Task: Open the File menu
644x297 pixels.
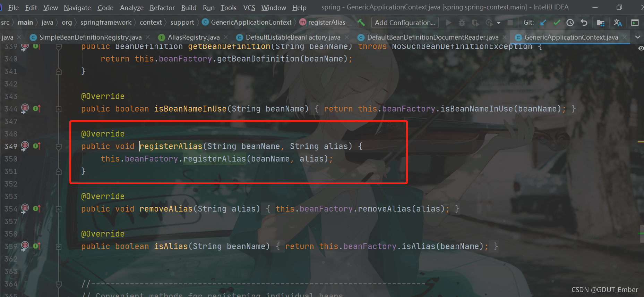Action: (13, 7)
